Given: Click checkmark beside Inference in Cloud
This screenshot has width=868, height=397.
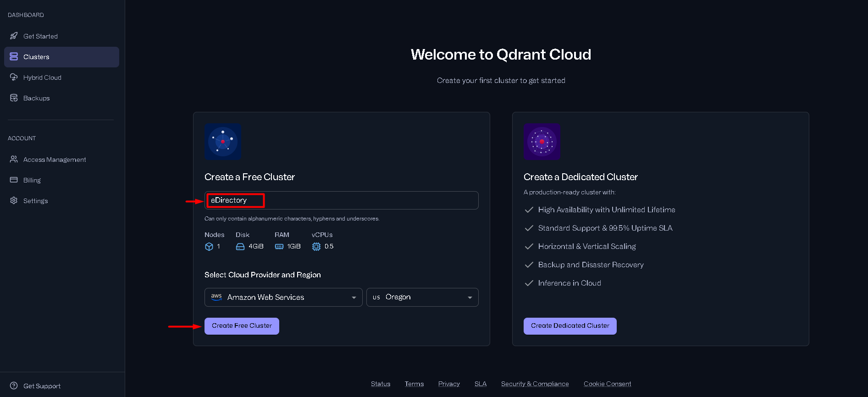Looking at the screenshot, I should [x=529, y=283].
